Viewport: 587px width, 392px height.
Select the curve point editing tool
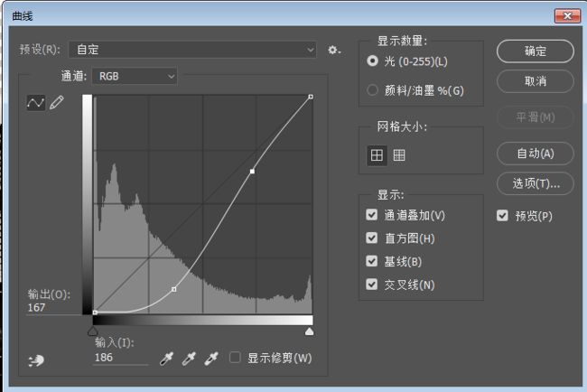(x=36, y=103)
